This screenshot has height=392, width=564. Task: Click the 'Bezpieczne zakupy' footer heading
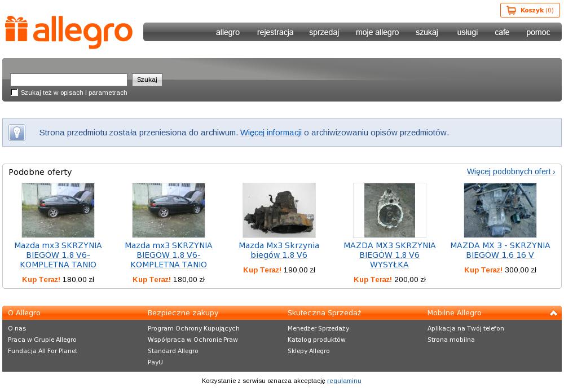(183, 313)
